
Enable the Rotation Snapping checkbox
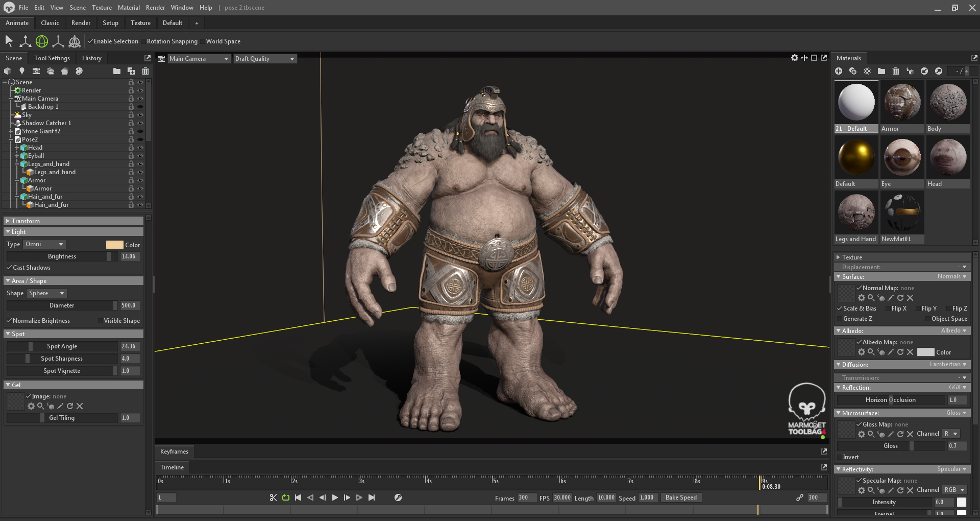[143, 41]
